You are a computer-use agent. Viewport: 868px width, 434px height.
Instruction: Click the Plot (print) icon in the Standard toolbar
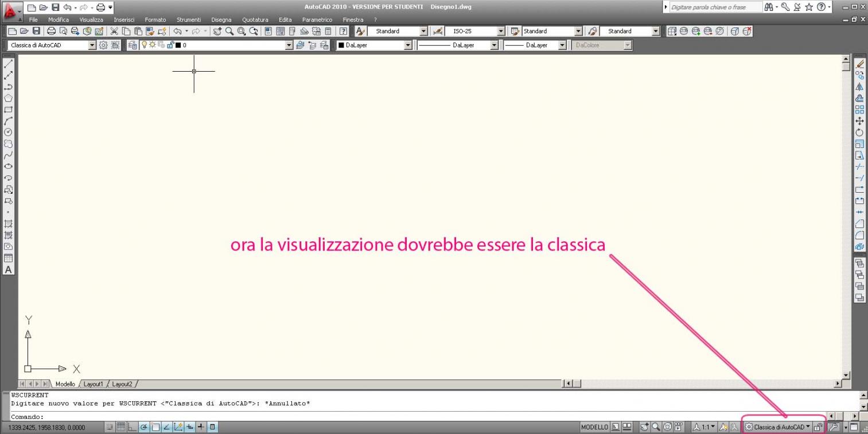(x=51, y=31)
